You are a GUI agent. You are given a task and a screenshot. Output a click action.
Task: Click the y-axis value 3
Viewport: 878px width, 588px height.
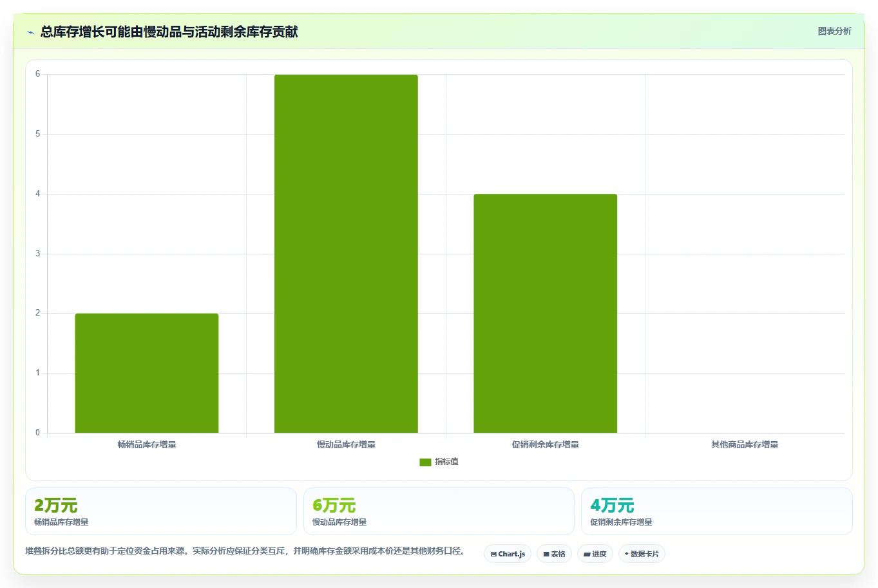point(37,254)
